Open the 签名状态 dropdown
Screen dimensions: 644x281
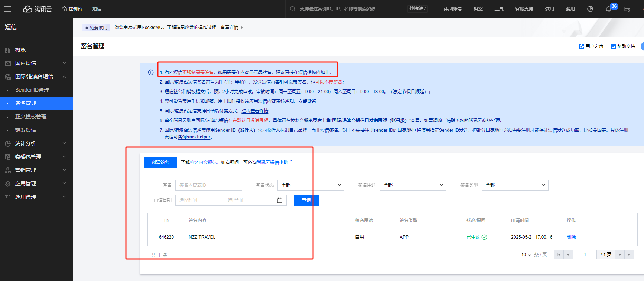[x=310, y=185]
